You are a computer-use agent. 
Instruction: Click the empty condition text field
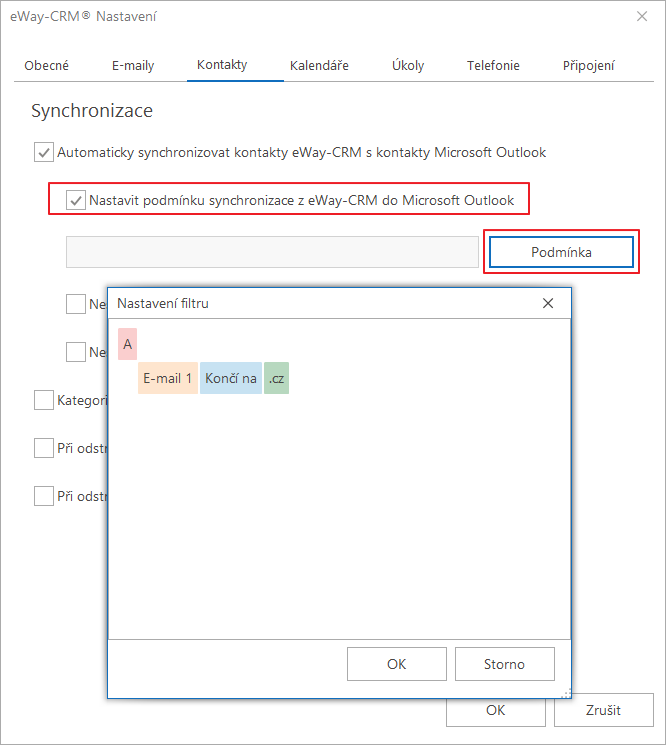pyautogui.click(x=272, y=252)
